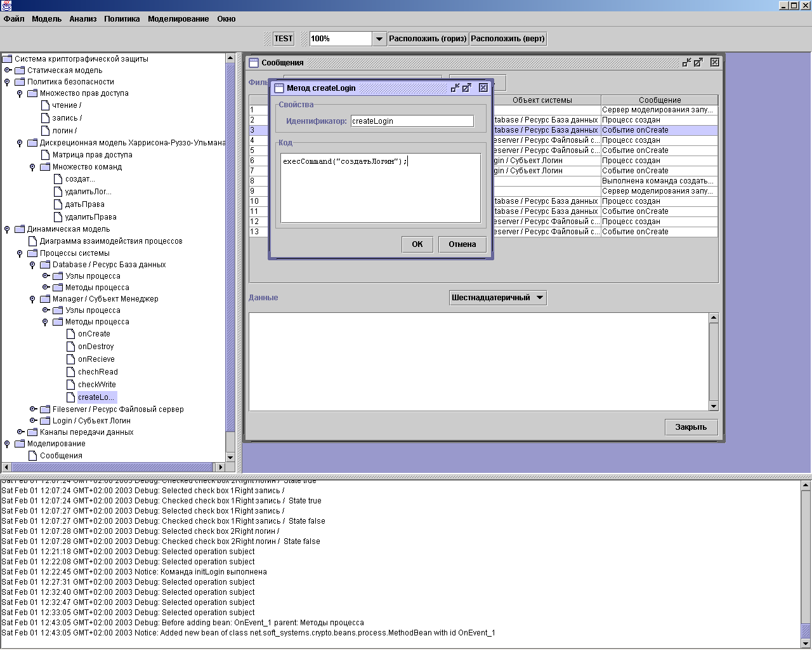This screenshot has width=812, height=650.
Task: Open the 100% zoom dropdown arrow
Action: [x=379, y=39]
